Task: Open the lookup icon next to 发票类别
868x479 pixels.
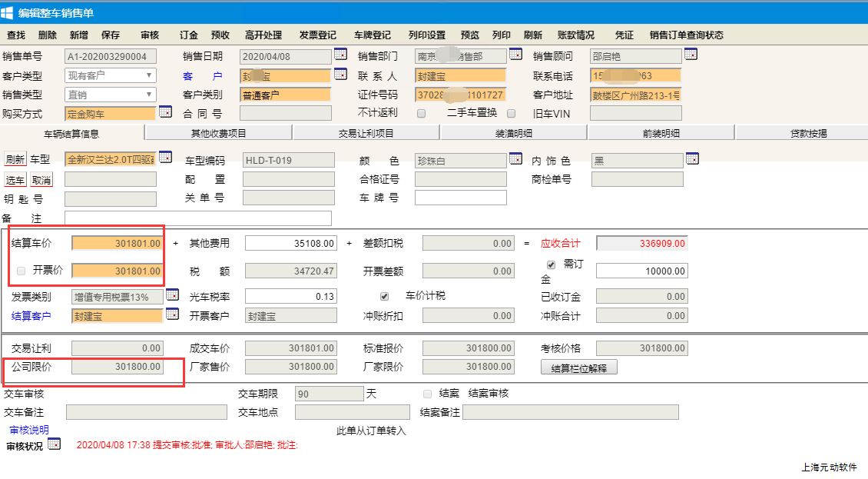Action: pos(172,295)
